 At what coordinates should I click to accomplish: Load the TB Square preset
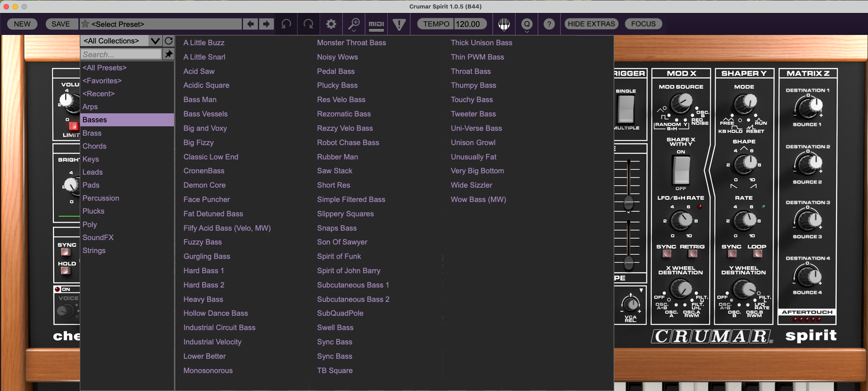(335, 370)
